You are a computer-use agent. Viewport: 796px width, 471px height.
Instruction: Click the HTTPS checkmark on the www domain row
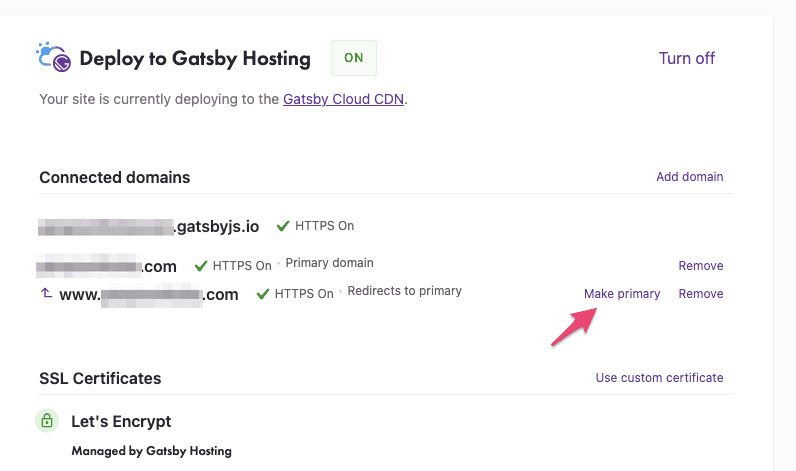click(x=263, y=294)
